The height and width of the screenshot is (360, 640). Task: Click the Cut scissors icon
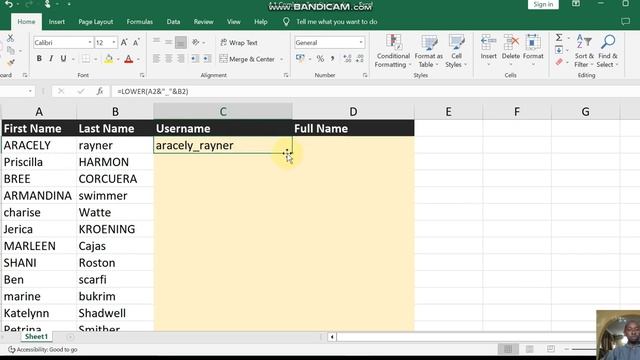[x=11, y=38]
